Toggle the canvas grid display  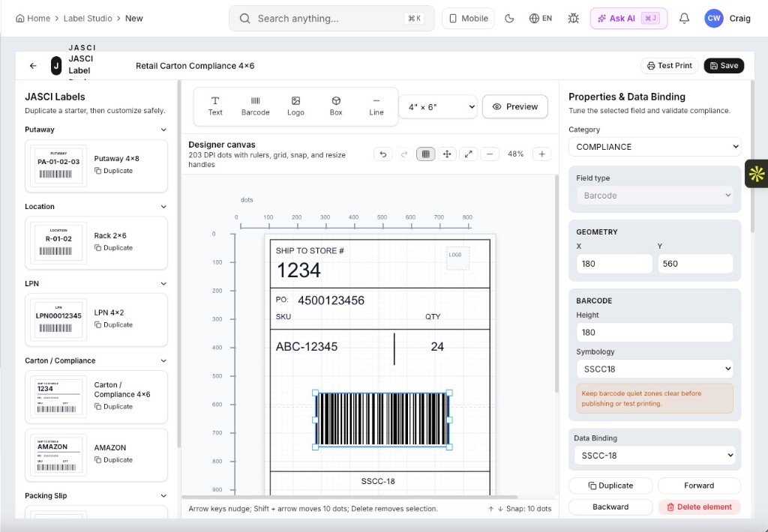[x=426, y=154]
